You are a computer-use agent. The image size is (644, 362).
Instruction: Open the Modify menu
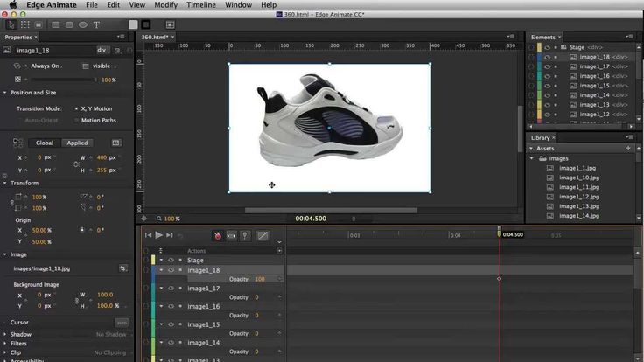[x=165, y=5]
